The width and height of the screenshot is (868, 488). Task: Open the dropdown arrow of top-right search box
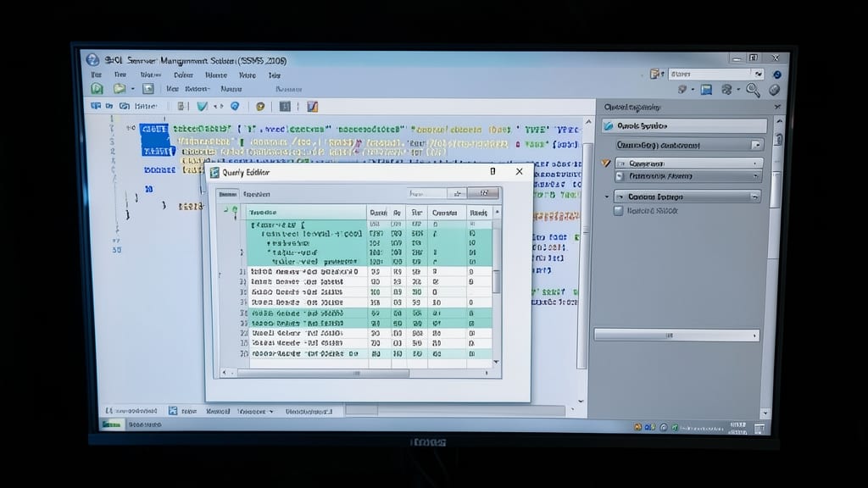[x=759, y=75]
